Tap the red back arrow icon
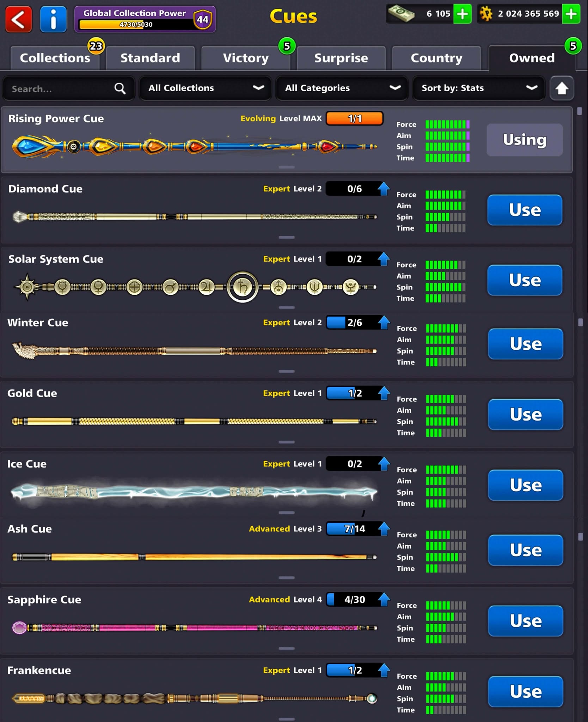The width and height of the screenshot is (588, 722). tap(18, 19)
